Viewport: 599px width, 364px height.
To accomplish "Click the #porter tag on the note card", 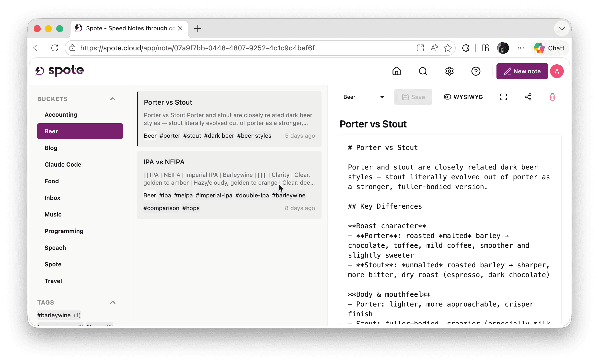I will [x=170, y=136].
